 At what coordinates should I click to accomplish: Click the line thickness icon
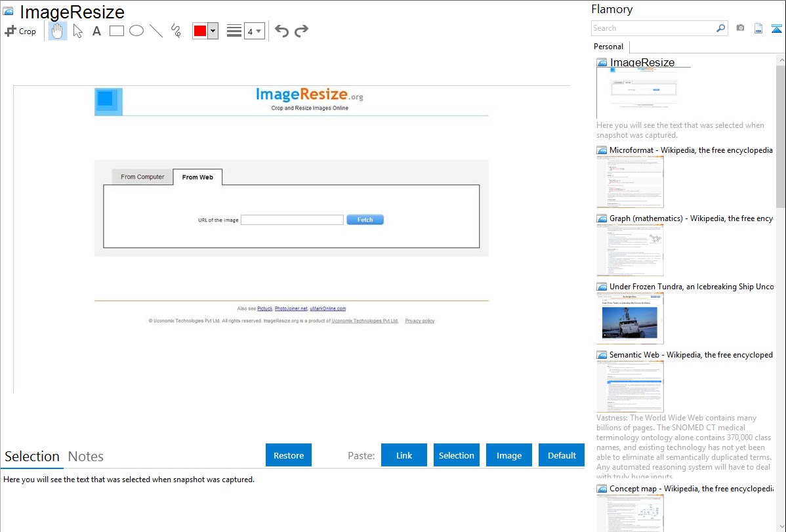pos(234,31)
